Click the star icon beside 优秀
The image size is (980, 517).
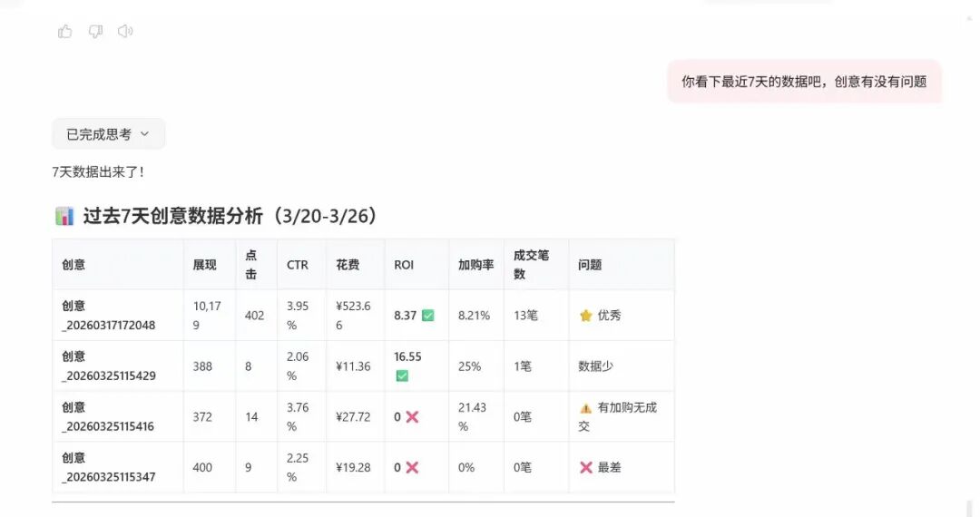click(586, 316)
